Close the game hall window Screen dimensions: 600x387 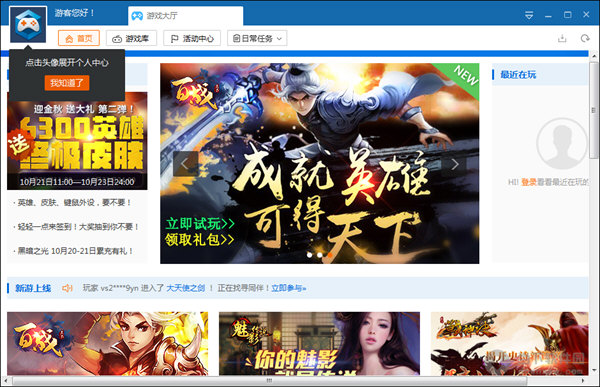(586, 15)
